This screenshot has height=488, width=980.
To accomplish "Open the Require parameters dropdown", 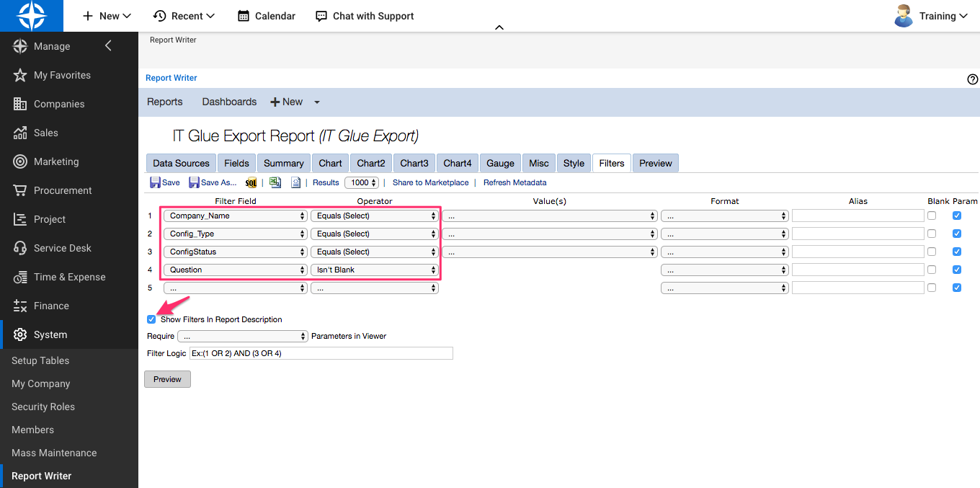I will 243,336.
